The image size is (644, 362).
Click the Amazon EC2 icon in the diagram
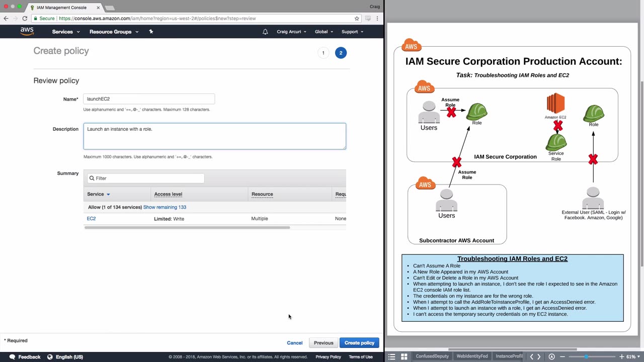click(x=555, y=104)
